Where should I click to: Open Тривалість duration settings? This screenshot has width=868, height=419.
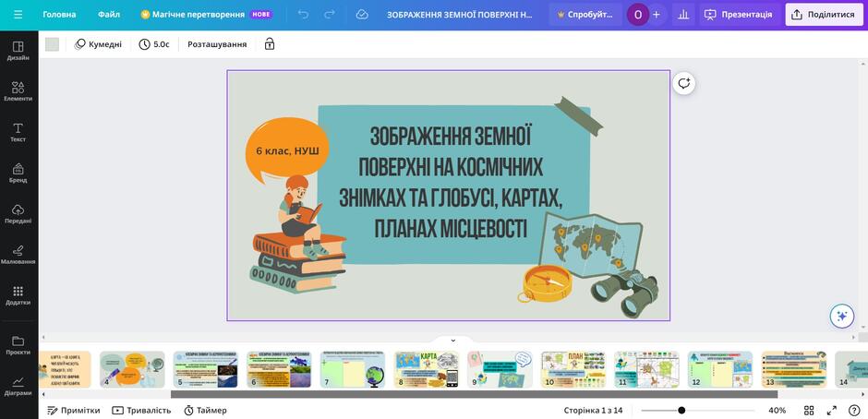(141, 410)
